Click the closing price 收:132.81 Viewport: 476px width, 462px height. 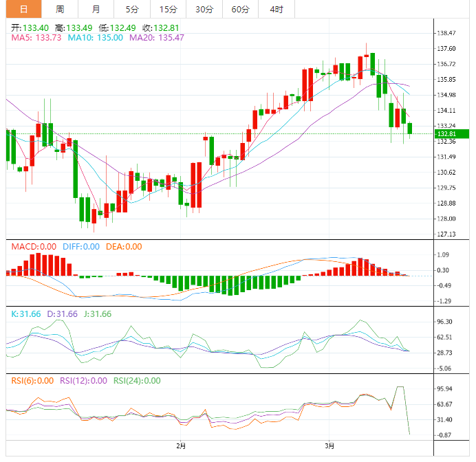pyautogui.click(x=161, y=28)
